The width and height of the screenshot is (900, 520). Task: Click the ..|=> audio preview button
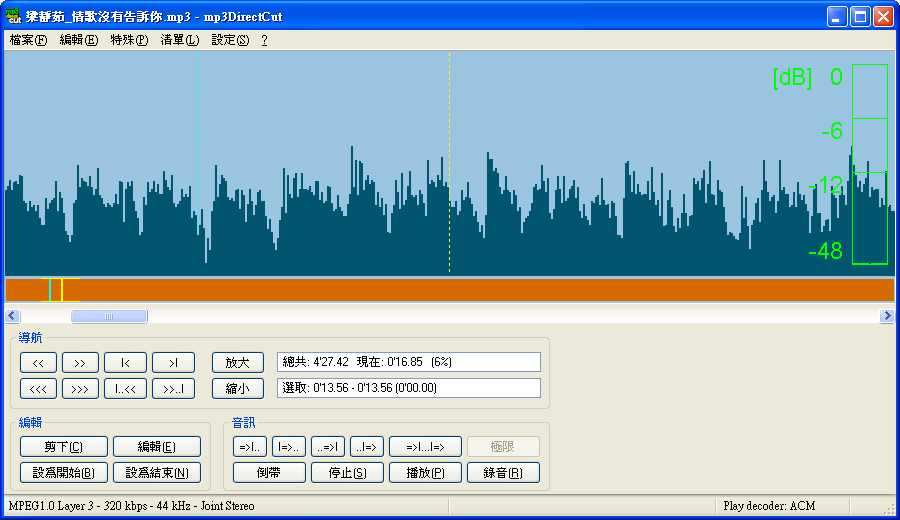(367, 447)
